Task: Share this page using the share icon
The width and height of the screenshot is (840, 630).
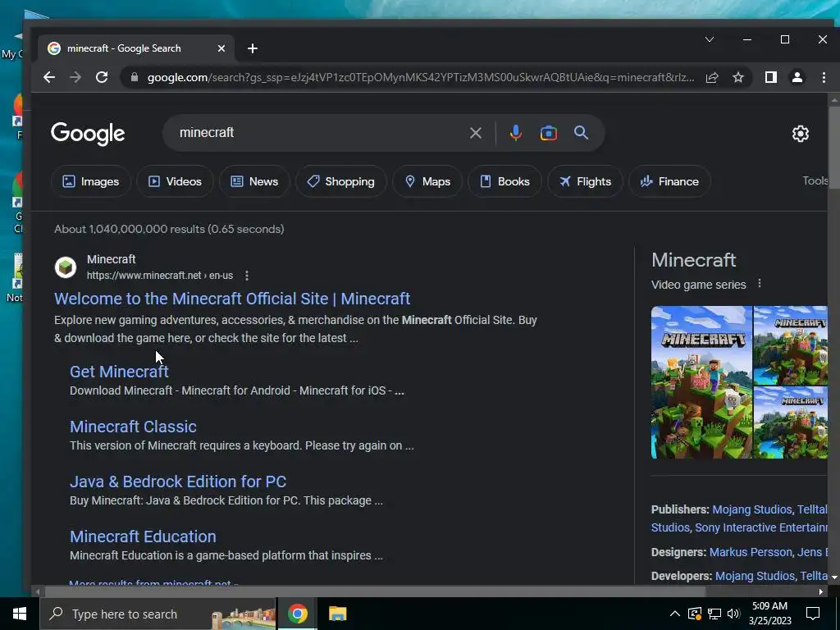Action: [712, 78]
